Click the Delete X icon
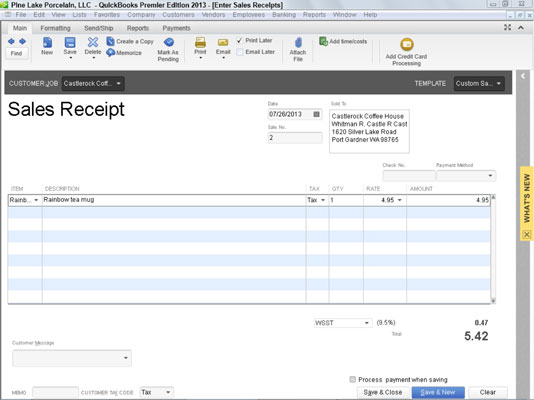This screenshot has height=400, width=534. click(x=93, y=42)
